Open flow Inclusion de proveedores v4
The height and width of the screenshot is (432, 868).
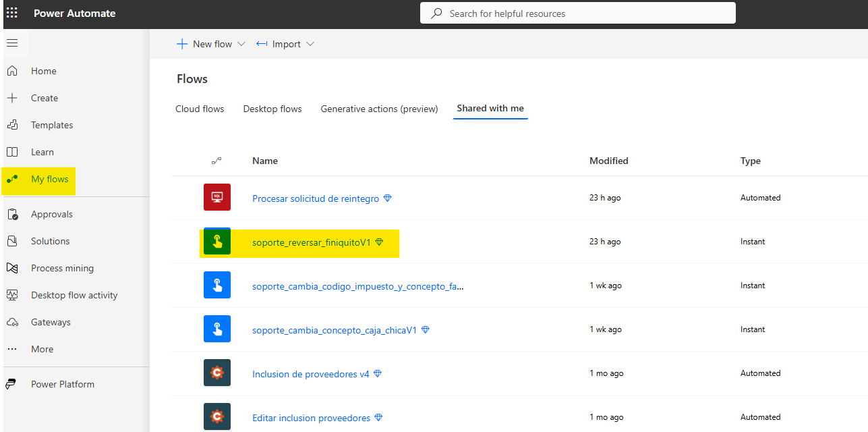(311, 374)
